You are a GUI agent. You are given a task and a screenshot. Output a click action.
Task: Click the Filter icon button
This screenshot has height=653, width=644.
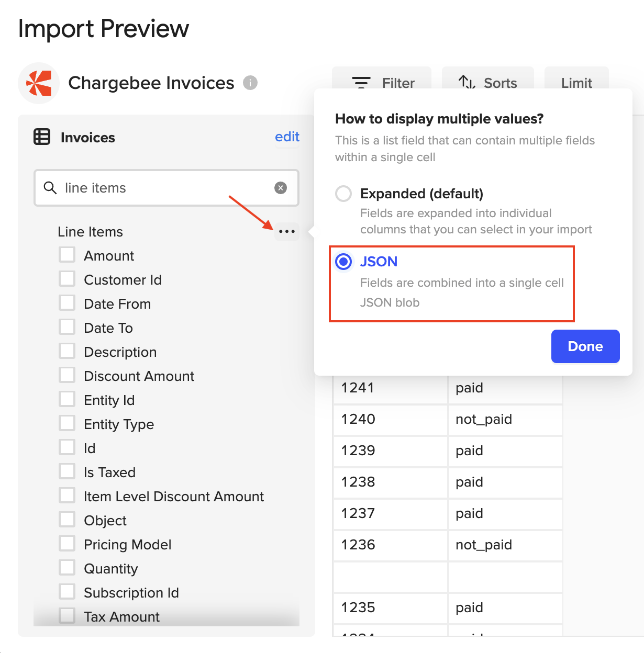point(361,83)
